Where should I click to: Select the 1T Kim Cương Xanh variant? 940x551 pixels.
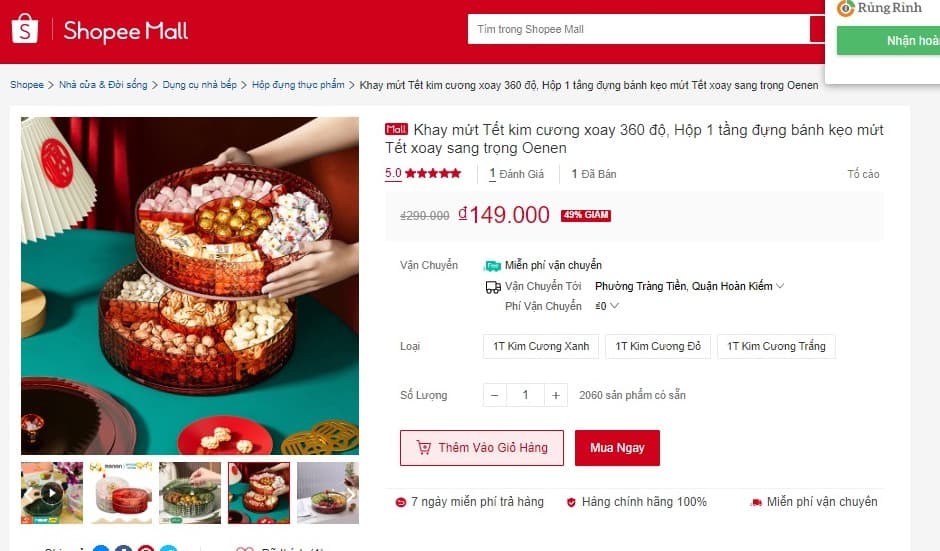541,347
